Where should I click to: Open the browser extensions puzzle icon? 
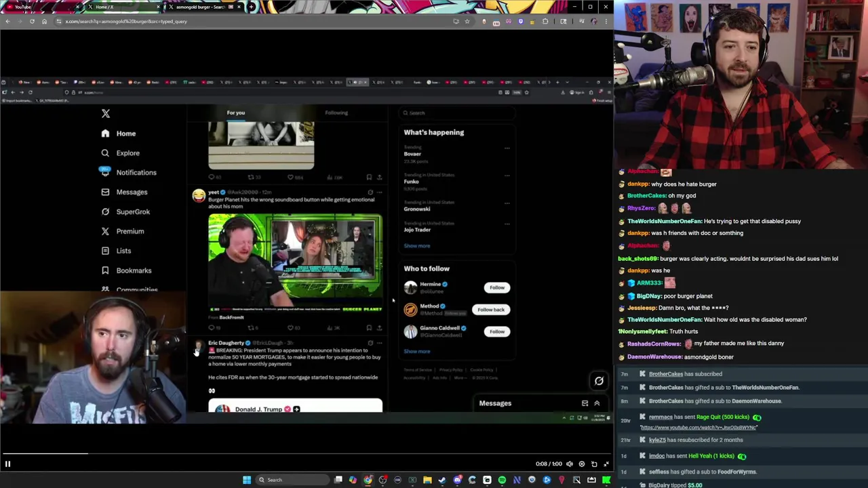point(545,21)
